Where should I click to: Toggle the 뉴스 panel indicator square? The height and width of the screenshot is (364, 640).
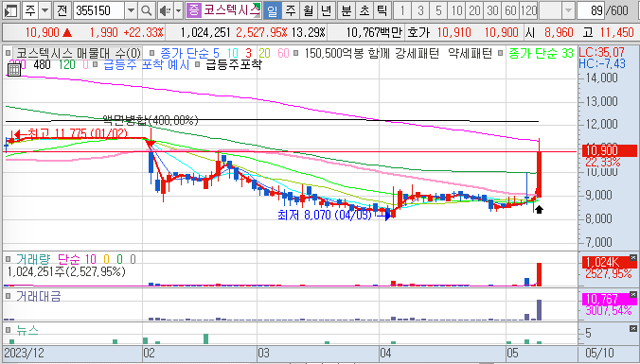[x=9, y=330]
